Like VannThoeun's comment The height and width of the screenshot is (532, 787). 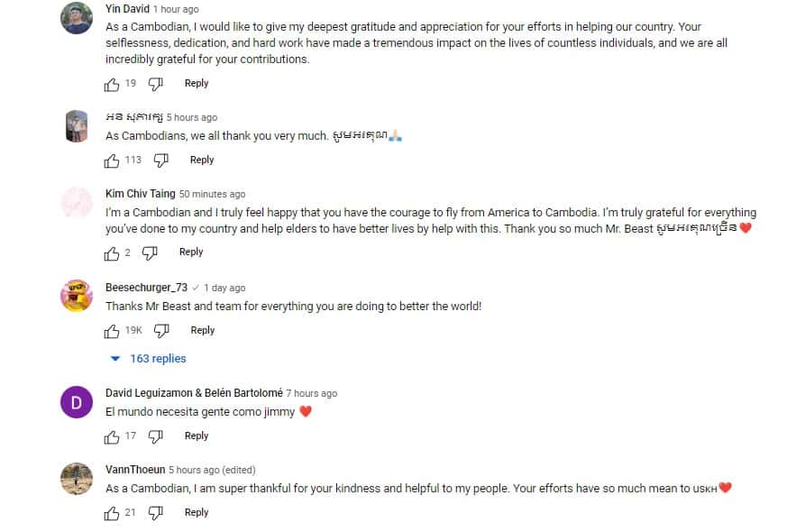tap(110, 512)
